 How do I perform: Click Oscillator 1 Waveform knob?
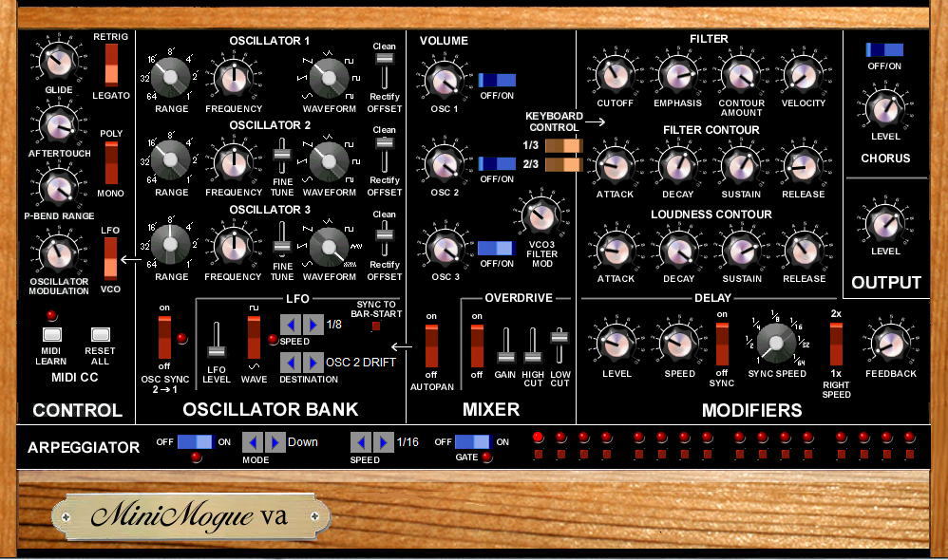(x=329, y=78)
